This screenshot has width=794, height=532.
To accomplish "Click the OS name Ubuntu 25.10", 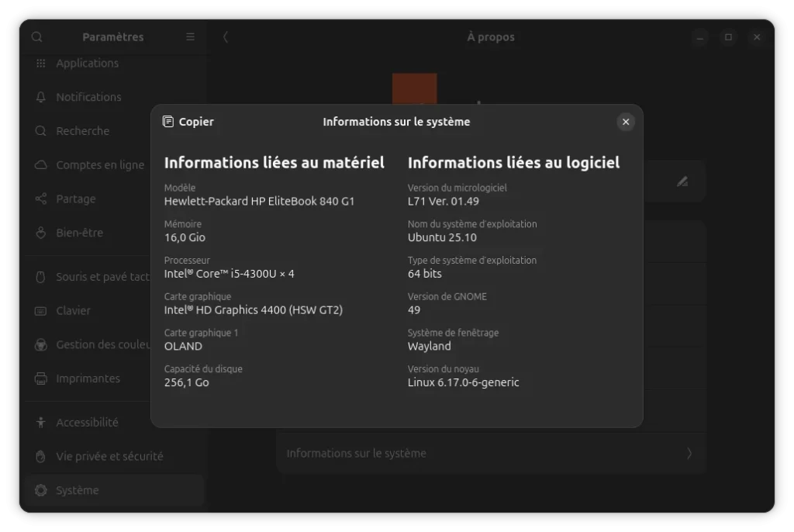I will click(442, 237).
